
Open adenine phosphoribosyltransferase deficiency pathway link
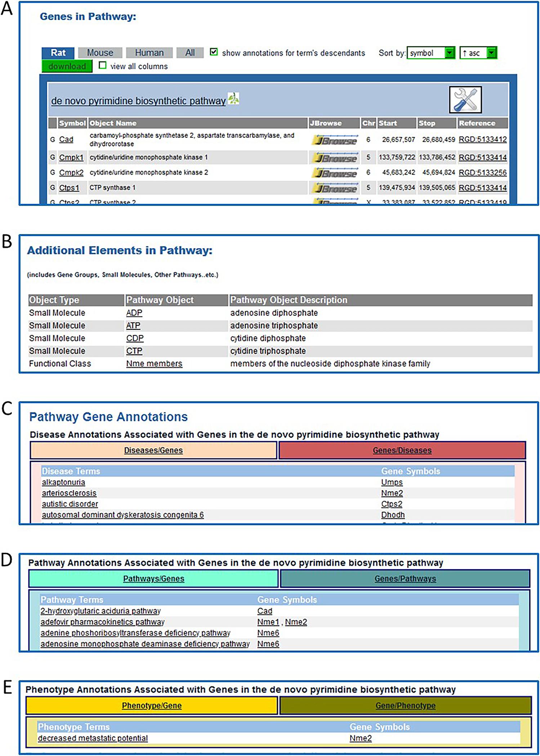[x=135, y=633]
